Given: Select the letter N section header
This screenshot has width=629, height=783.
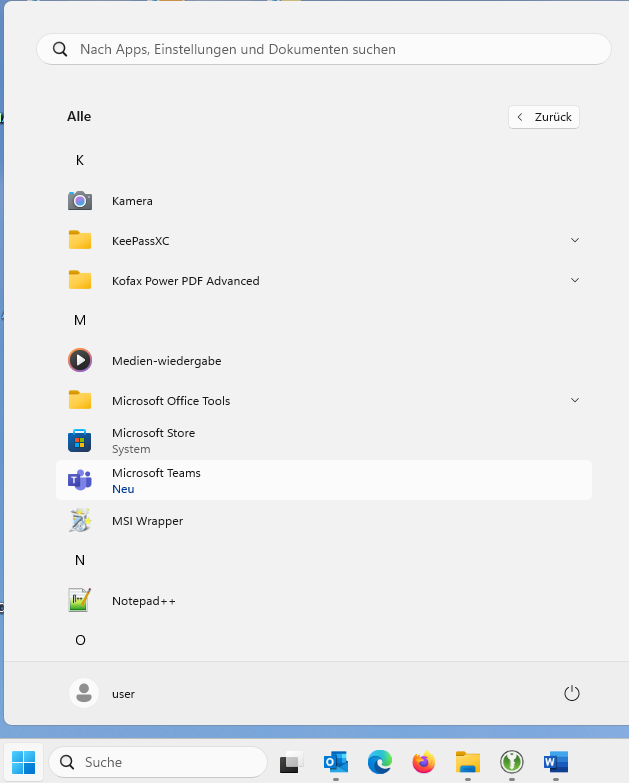Looking at the screenshot, I should [80, 560].
